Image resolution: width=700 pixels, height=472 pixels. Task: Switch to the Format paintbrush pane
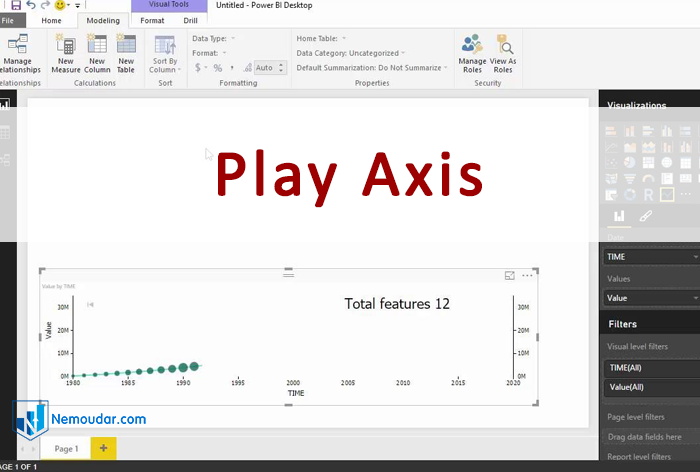click(646, 216)
